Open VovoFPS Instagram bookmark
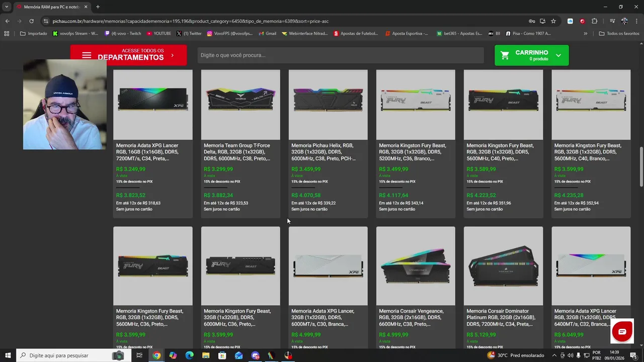 coord(229,34)
